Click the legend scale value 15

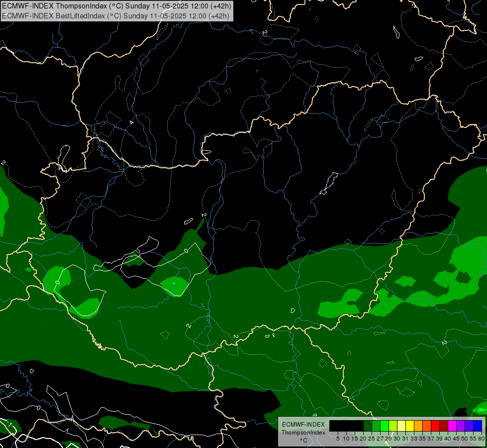[x=355, y=439]
